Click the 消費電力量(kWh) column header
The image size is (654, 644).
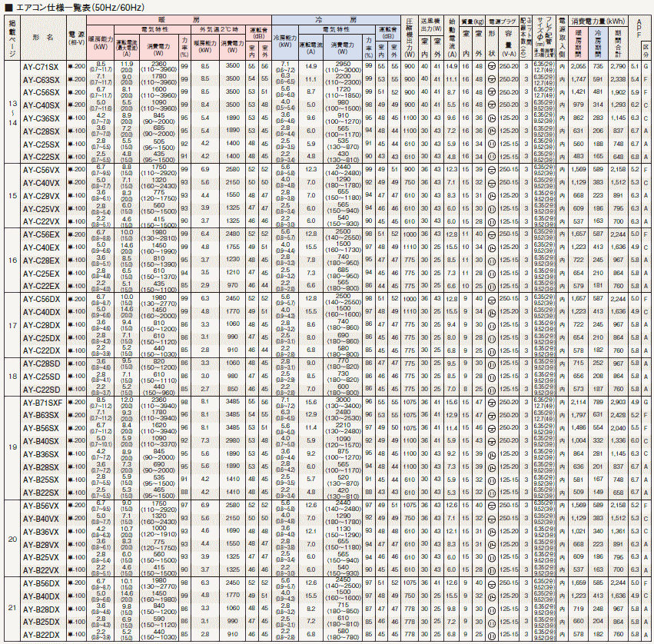598,22
